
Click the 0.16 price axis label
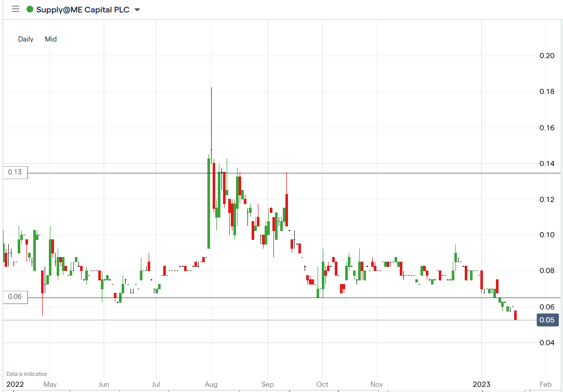(x=547, y=128)
